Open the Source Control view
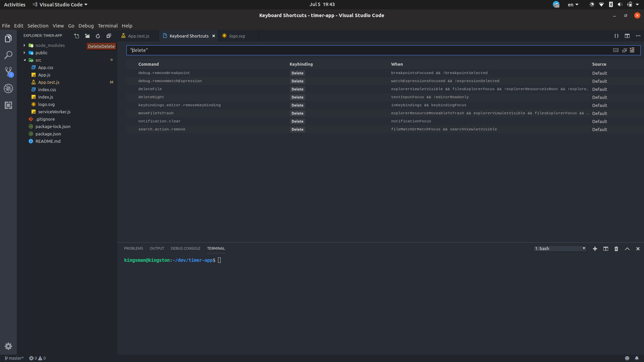This screenshot has height=362, width=644. click(8, 72)
